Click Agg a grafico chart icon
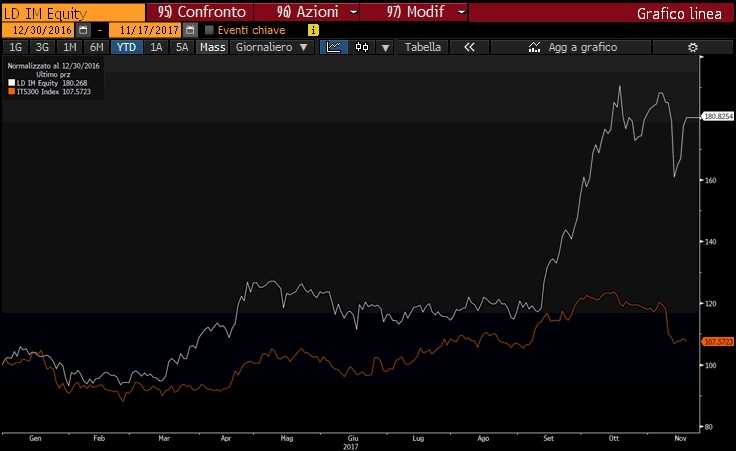This screenshot has width=736, height=451. pos(534,47)
